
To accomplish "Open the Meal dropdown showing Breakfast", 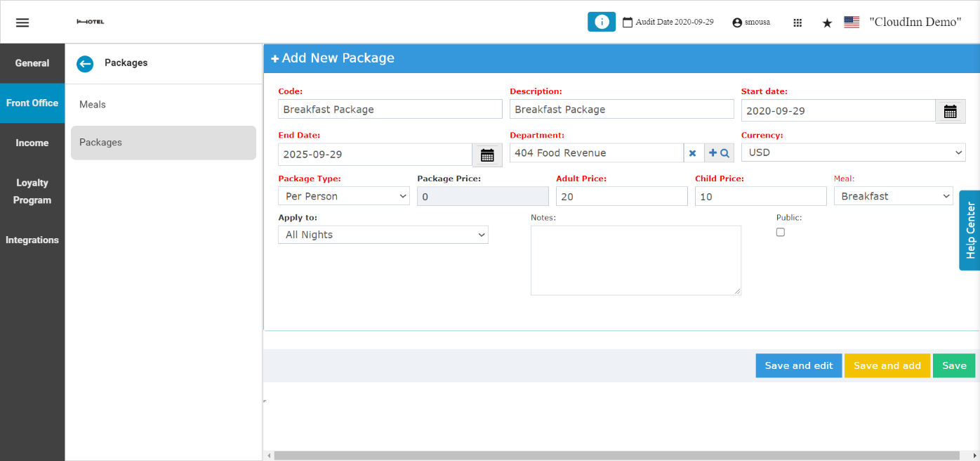I will click(894, 196).
